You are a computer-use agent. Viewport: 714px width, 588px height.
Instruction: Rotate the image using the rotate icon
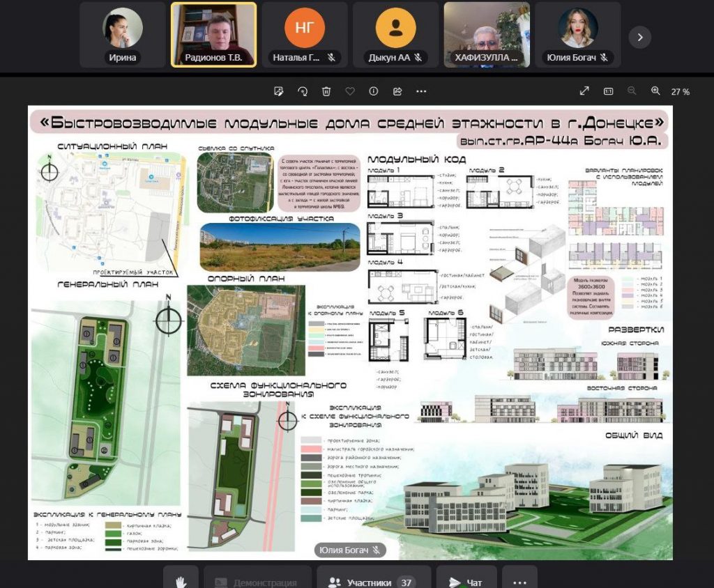[x=303, y=91]
